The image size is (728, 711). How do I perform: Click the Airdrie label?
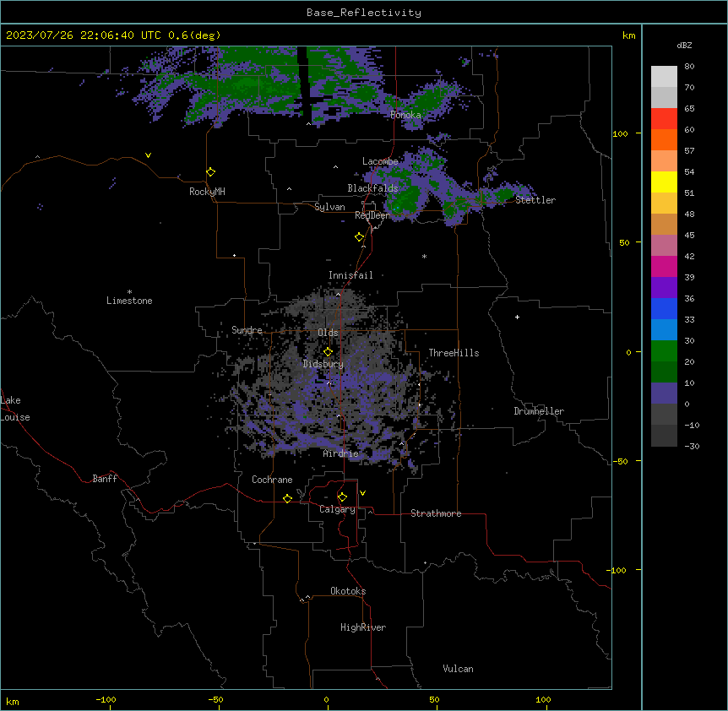point(341,453)
